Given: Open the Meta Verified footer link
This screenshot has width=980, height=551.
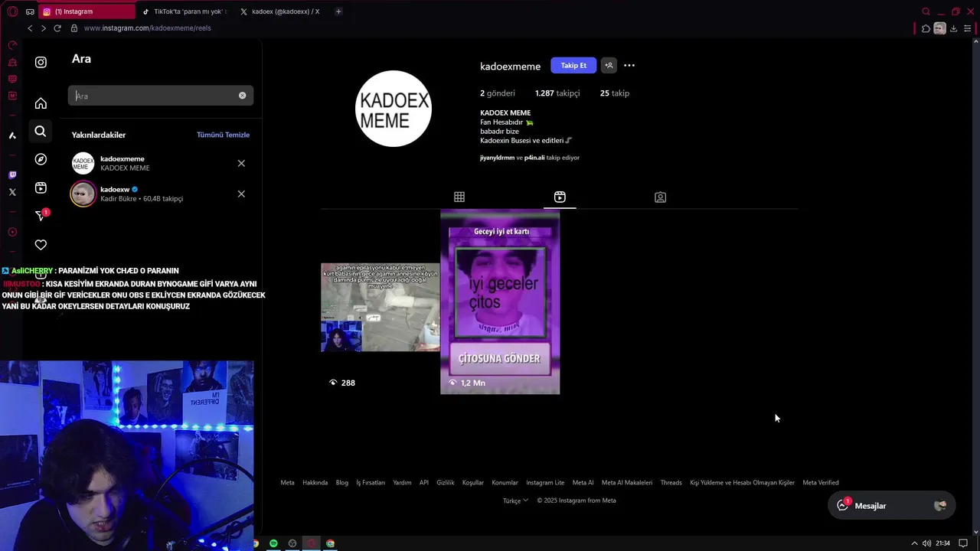Looking at the screenshot, I should (821, 483).
